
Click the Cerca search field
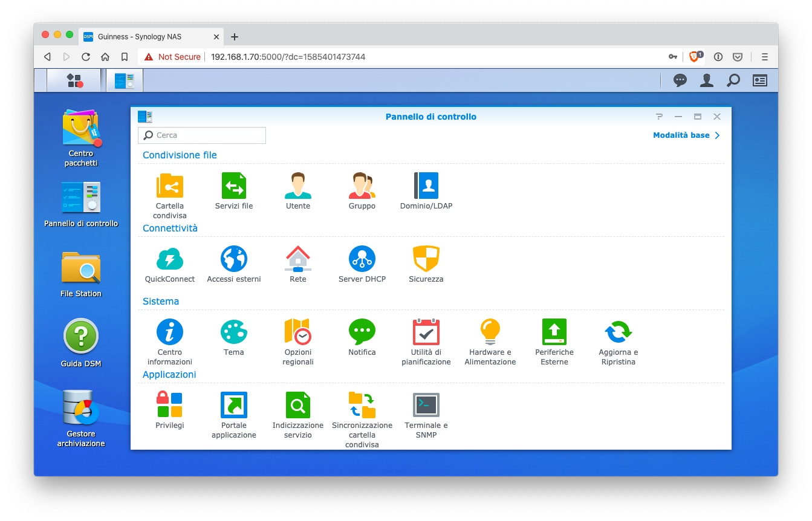coord(202,135)
